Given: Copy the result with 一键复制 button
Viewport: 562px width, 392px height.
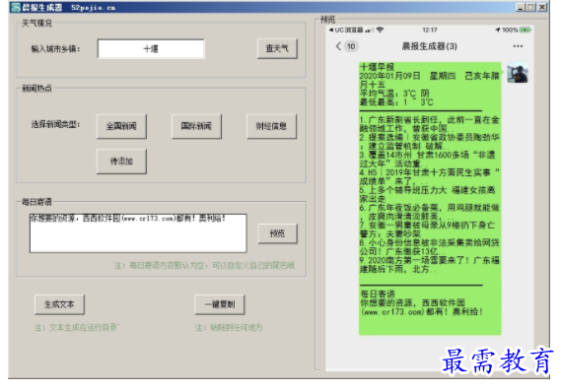Looking at the screenshot, I should pyautogui.click(x=220, y=304).
